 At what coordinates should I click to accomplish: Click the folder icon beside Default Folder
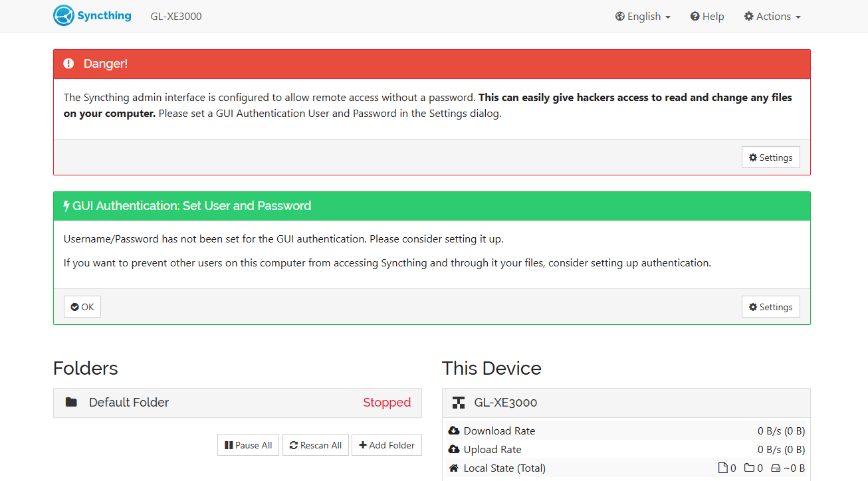(71, 403)
